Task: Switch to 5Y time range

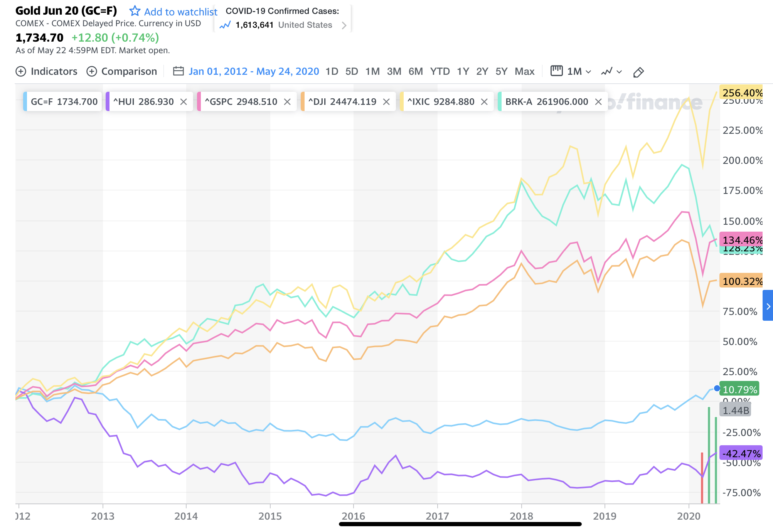Action: tap(501, 72)
